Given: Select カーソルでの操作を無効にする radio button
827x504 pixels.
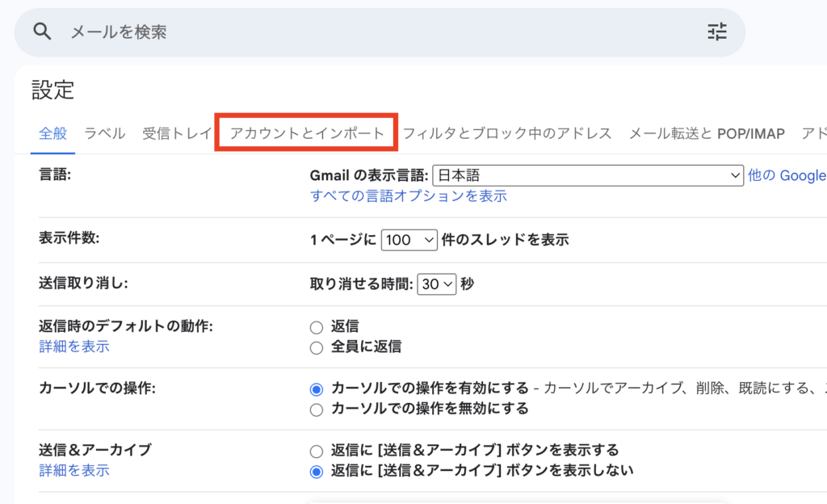Looking at the screenshot, I should (317, 409).
